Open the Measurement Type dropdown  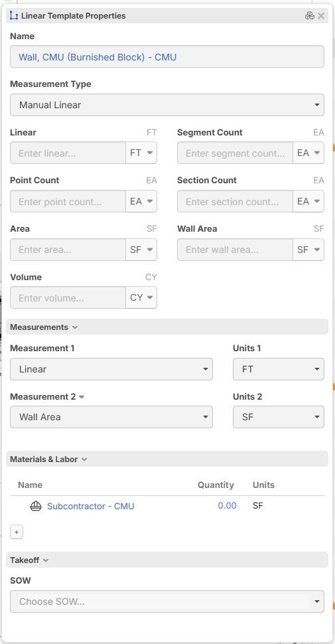pyautogui.click(x=167, y=105)
